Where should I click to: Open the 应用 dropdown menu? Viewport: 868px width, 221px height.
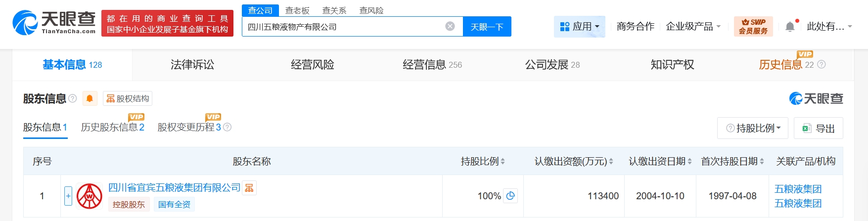[x=579, y=27]
